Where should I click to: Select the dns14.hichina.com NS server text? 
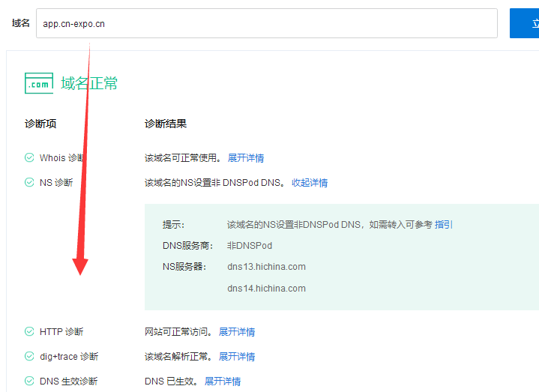point(266,289)
